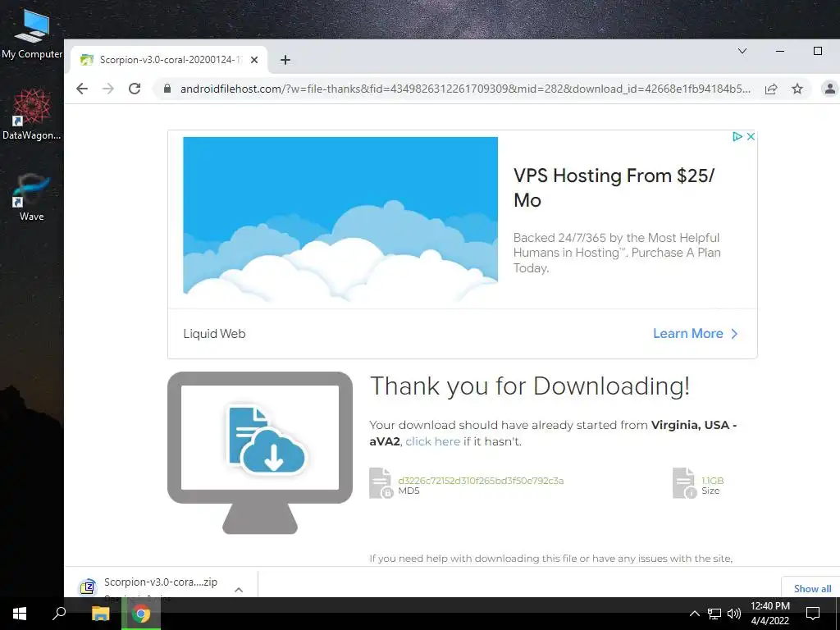This screenshot has height=630, width=840.
Task: Click the VPS Hosting From $25/Mo headline
Action: pyautogui.click(x=614, y=188)
